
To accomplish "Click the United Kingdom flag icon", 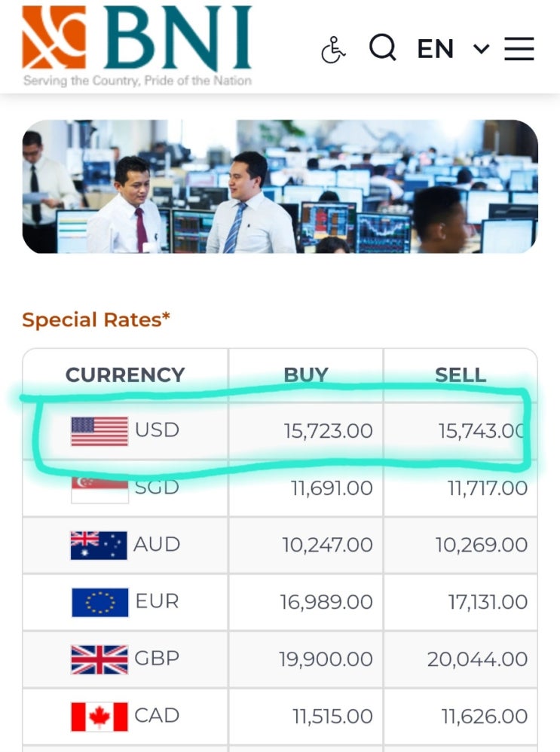I will [99, 659].
